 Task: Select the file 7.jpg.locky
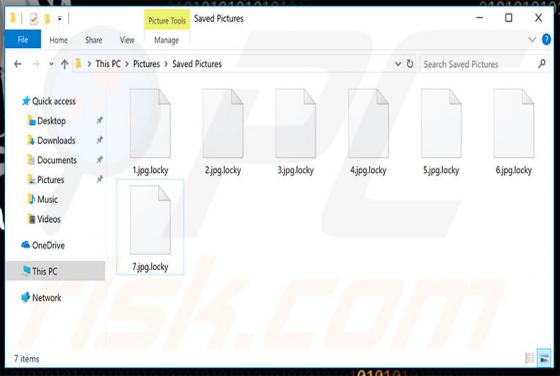pyautogui.click(x=150, y=227)
